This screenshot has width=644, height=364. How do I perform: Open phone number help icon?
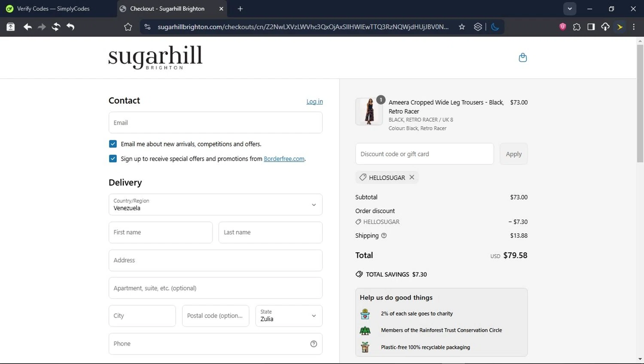(313, 344)
